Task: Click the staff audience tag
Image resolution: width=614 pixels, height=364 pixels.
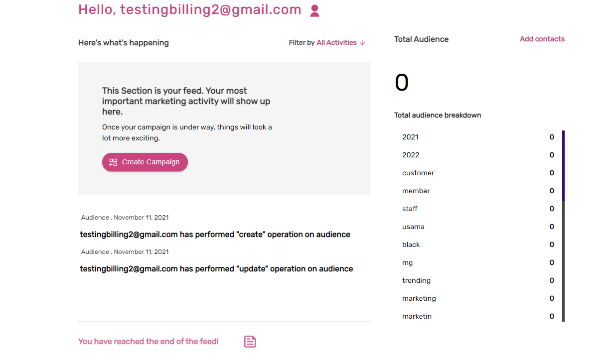Action: pyautogui.click(x=410, y=209)
